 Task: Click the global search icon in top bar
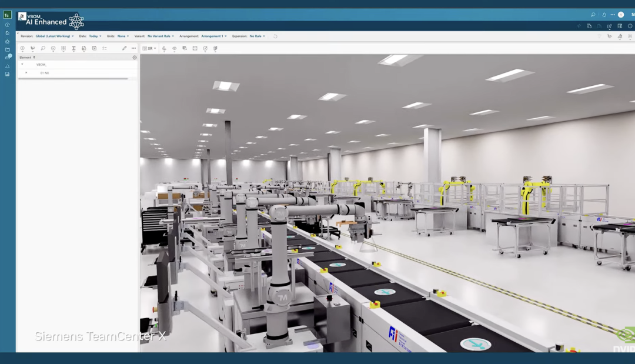tap(593, 15)
